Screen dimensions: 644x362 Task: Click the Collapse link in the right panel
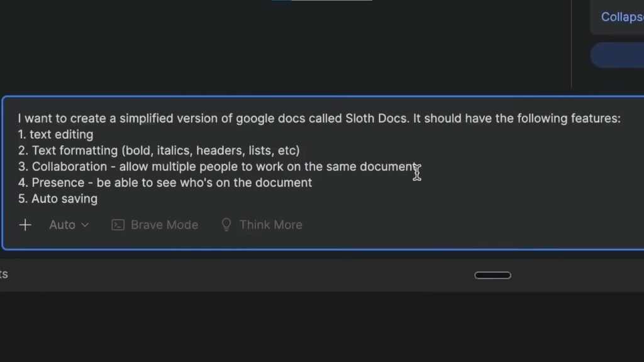coord(621,17)
